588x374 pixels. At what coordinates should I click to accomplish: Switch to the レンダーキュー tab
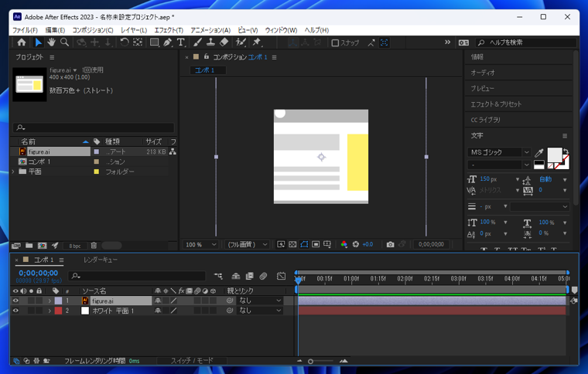click(100, 260)
